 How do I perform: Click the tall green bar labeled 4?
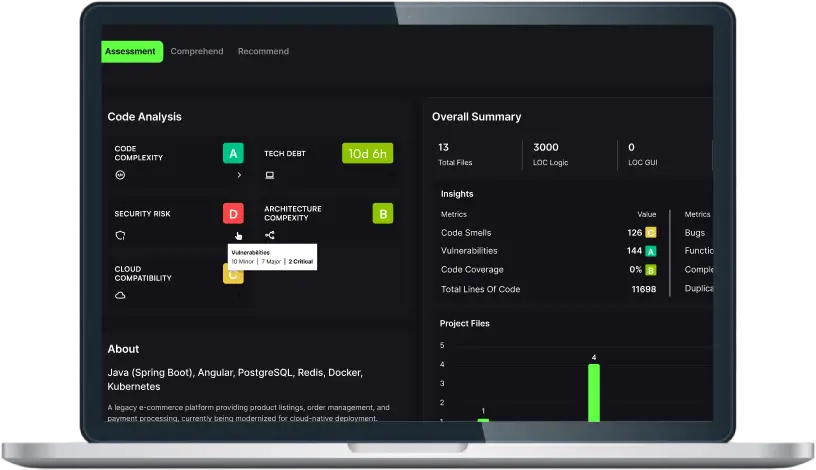(x=594, y=393)
